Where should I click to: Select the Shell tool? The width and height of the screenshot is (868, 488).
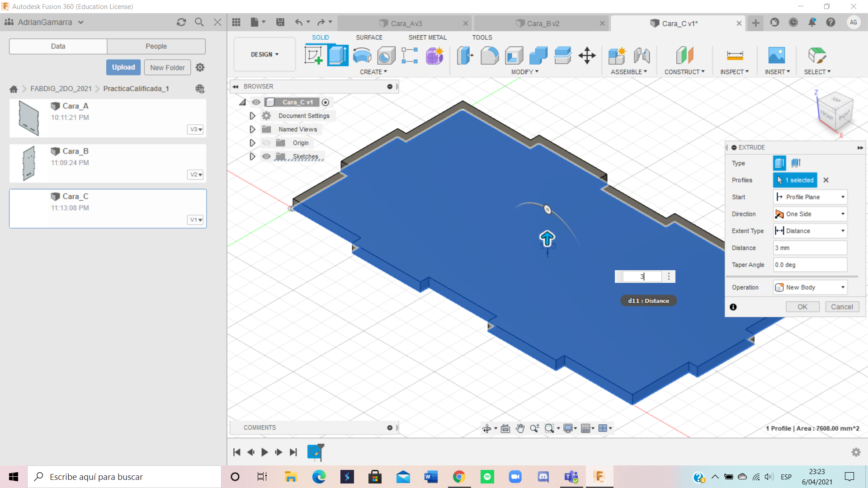click(x=514, y=56)
